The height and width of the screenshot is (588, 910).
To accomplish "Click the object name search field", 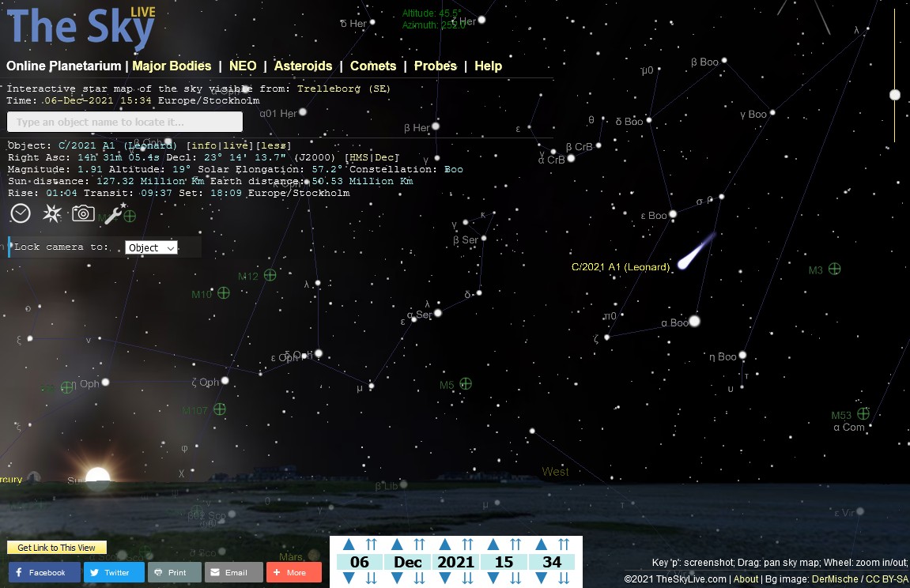I will (x=124, y=122).
